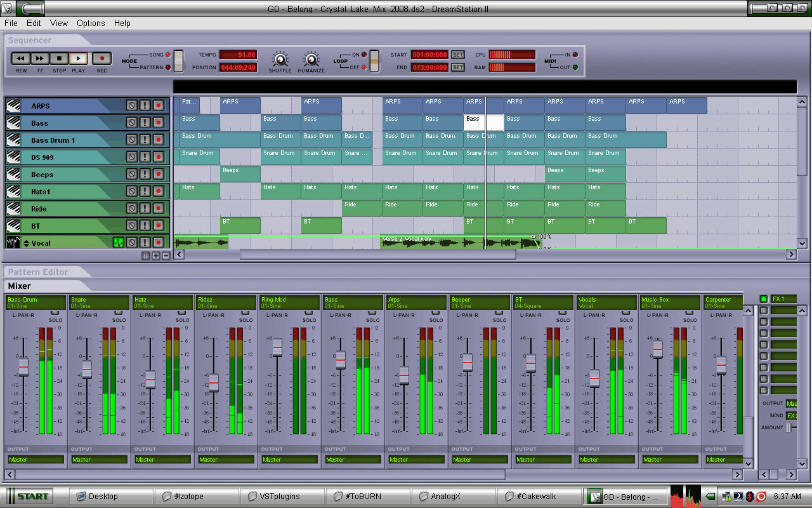Toggle Solo on the Music Box mixer channel

pos(690,313)
